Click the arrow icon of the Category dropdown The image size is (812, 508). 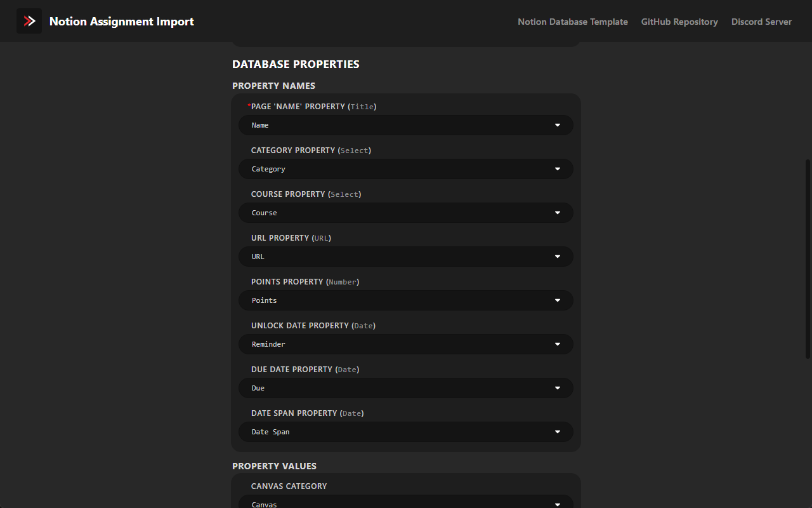point(558,169)
